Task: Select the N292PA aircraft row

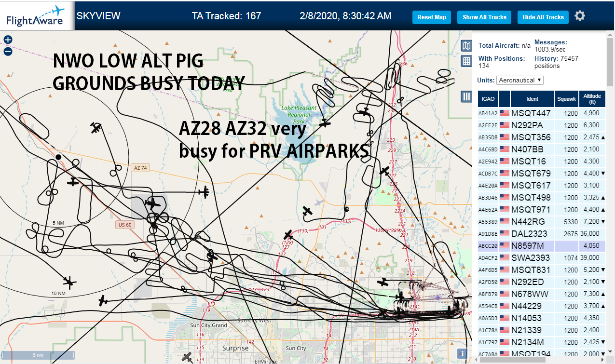Action: point(542,125)
